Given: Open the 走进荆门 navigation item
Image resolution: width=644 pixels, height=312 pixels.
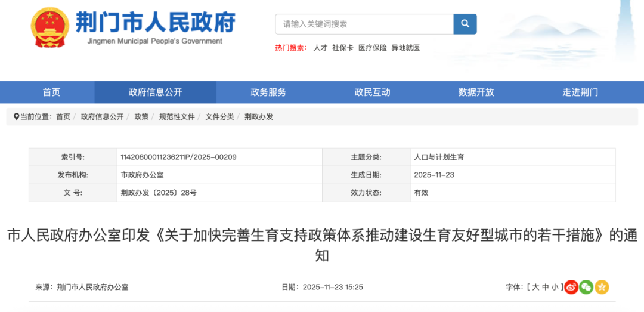Looking at the screenshot, I should [580, 92].
